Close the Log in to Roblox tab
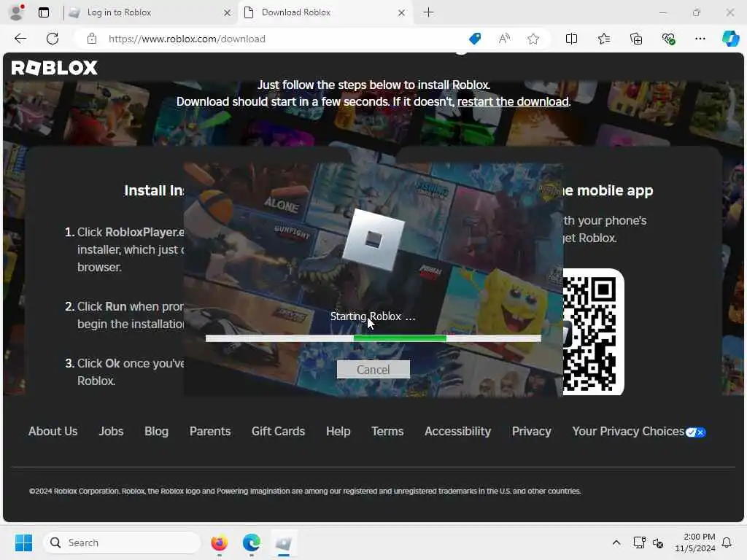This screenshot has width=747, height=560. (x=228, y=13)
